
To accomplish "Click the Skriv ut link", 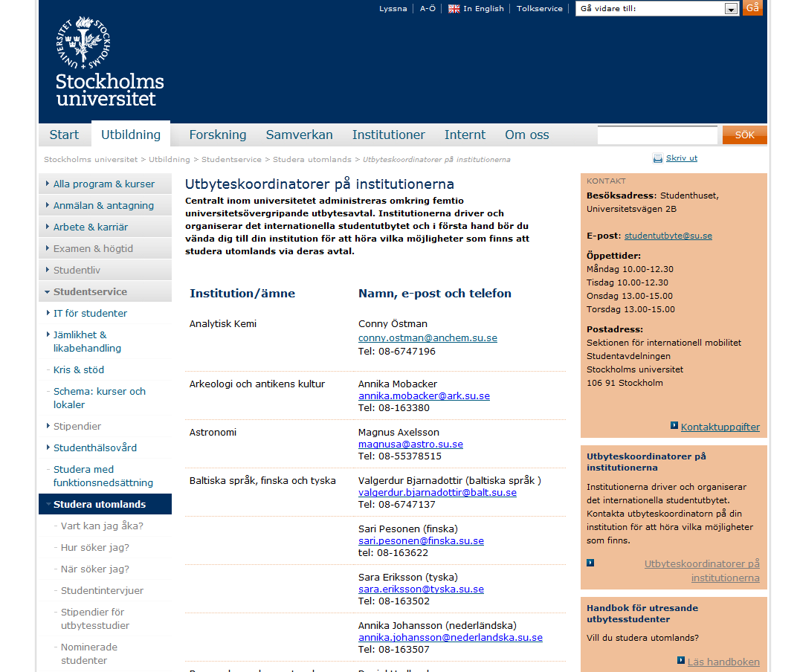I will pos(681,158).
